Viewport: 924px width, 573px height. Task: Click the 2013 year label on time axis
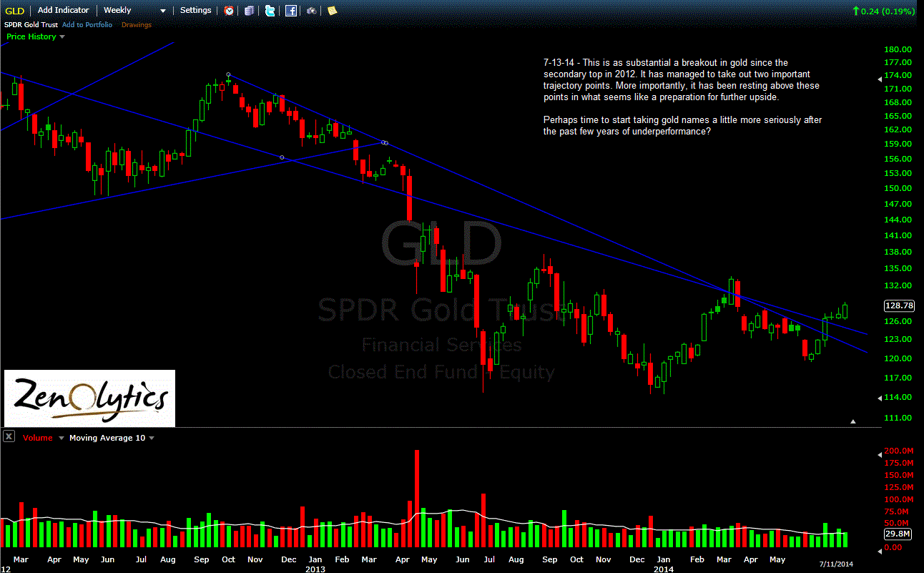[x=315, y=569]
